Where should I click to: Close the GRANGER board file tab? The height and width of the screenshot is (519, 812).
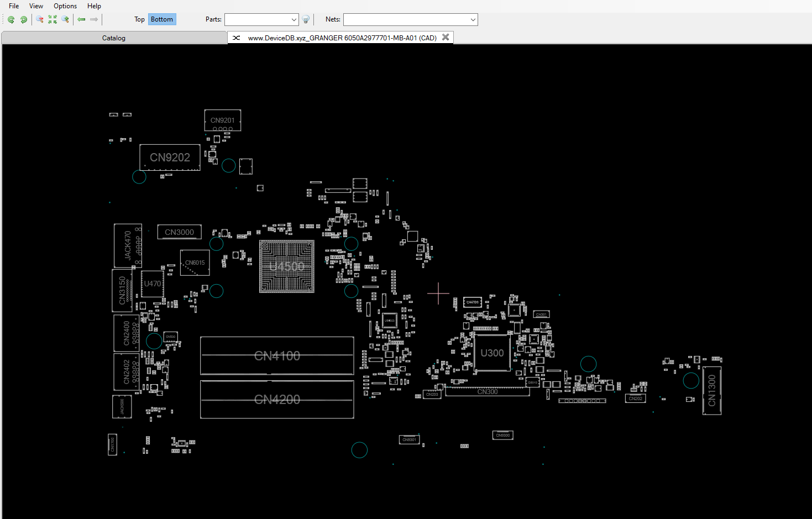446,38
